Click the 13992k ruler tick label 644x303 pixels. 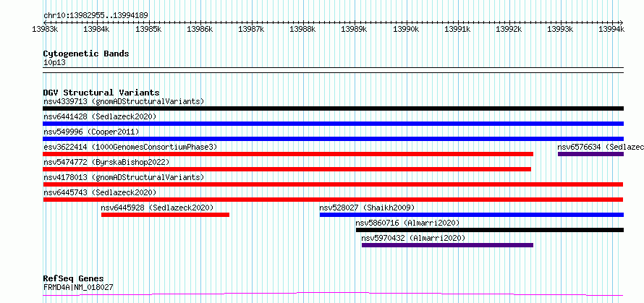point(509,29)
